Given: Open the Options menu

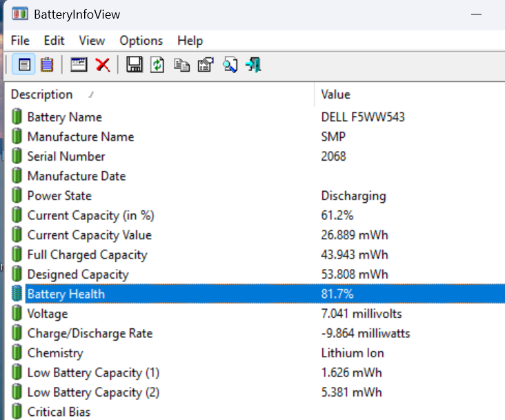Looking at the screenshot, I should click(141, 41).
